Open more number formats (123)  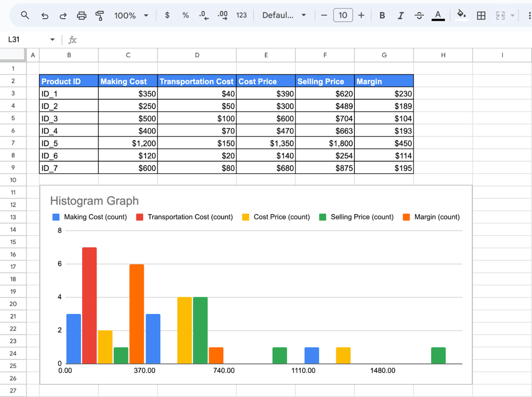[x=241, y=16]
